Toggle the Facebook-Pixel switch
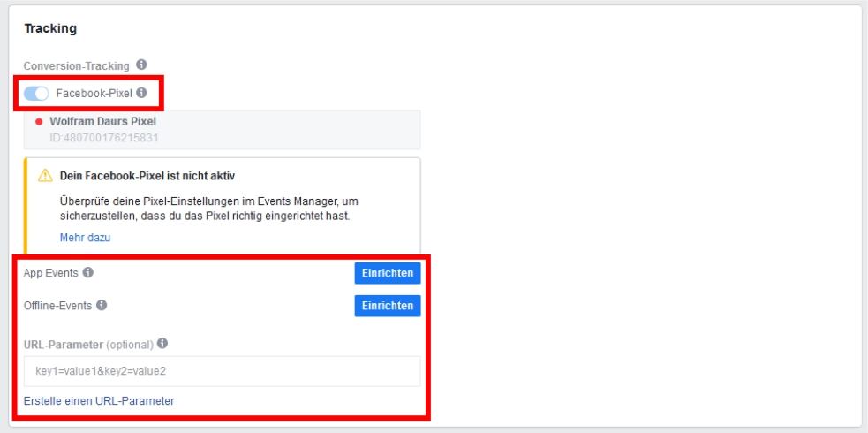Viewport: 868px width, 433px height. coord(36,94)
